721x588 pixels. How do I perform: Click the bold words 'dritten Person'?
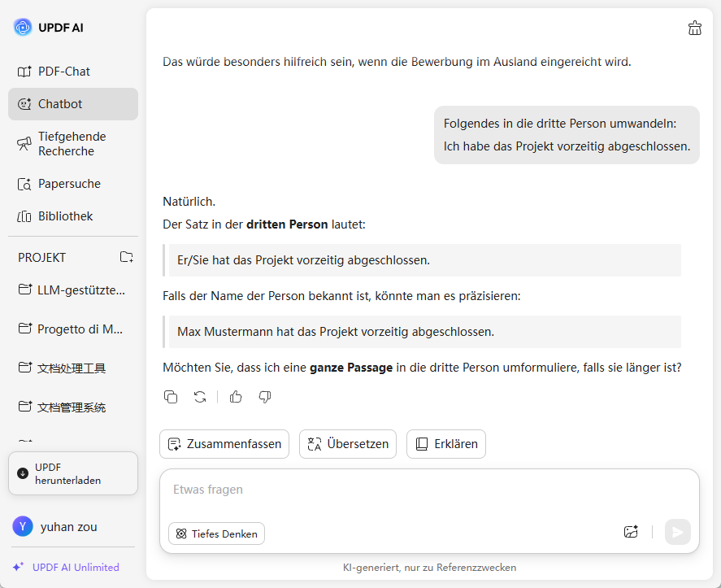(287, 224)
